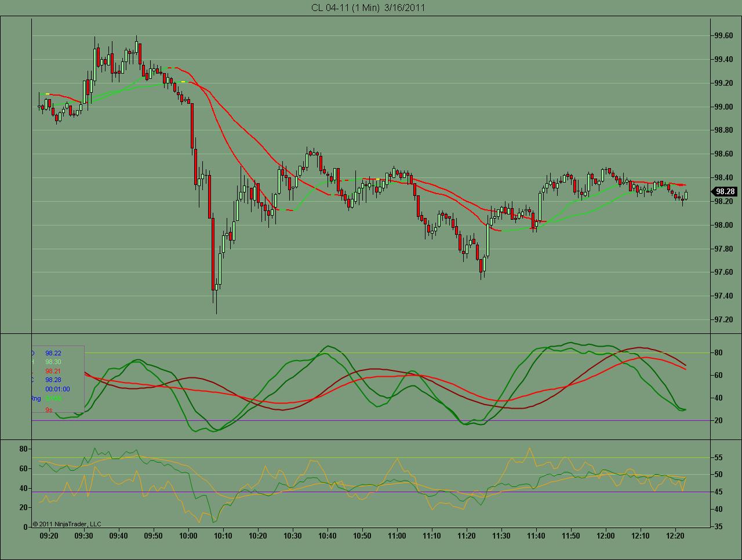
Task: Click the black current price marker 98.28
Action: coord(725,191)
